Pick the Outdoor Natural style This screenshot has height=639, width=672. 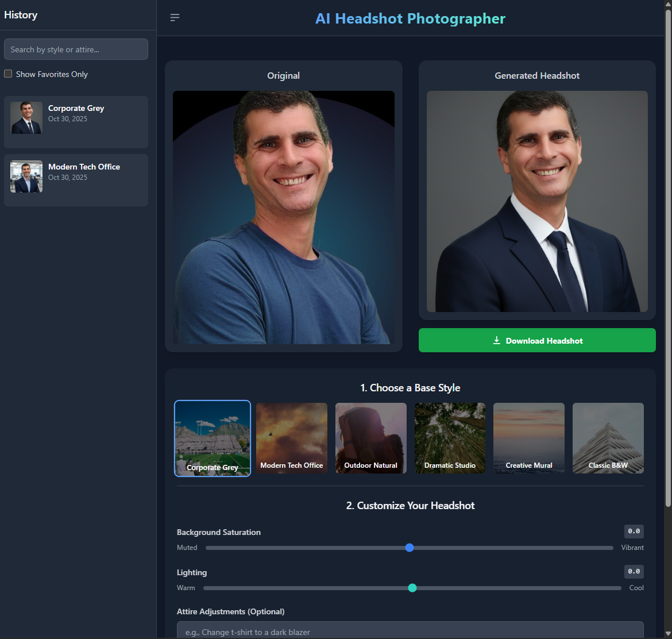371,438
